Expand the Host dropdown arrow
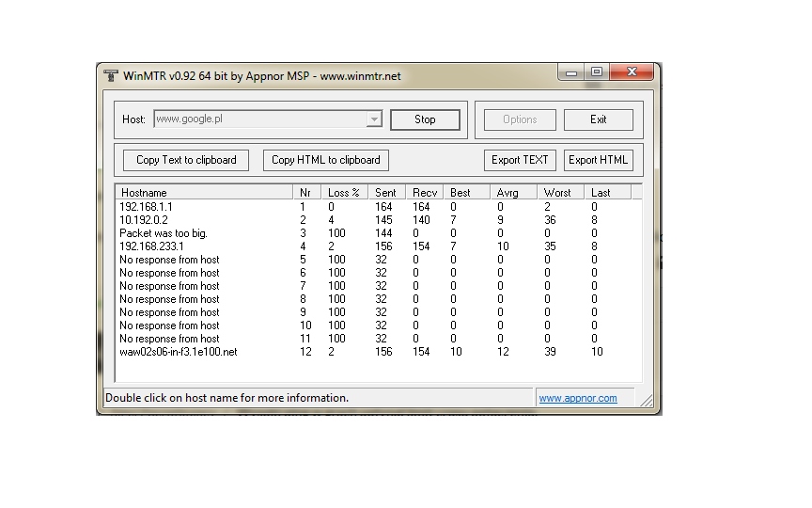 [x=374, y=119]
